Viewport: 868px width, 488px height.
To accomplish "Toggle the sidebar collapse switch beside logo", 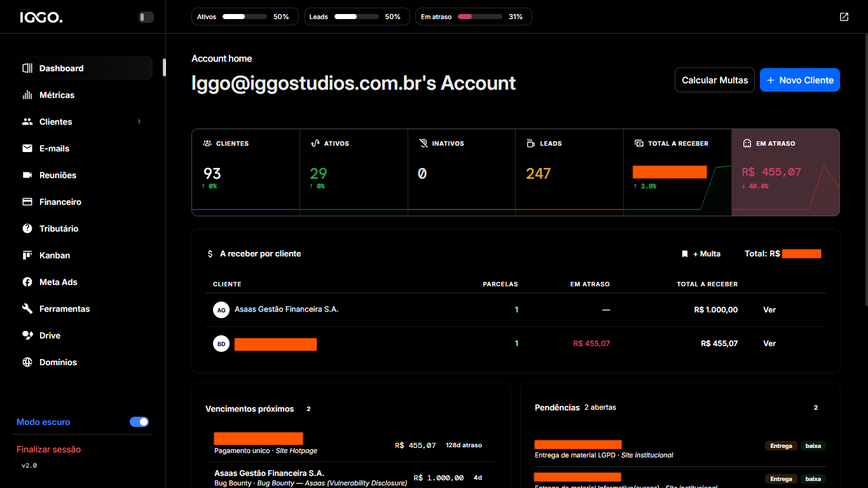I will (x=146, y=17).
